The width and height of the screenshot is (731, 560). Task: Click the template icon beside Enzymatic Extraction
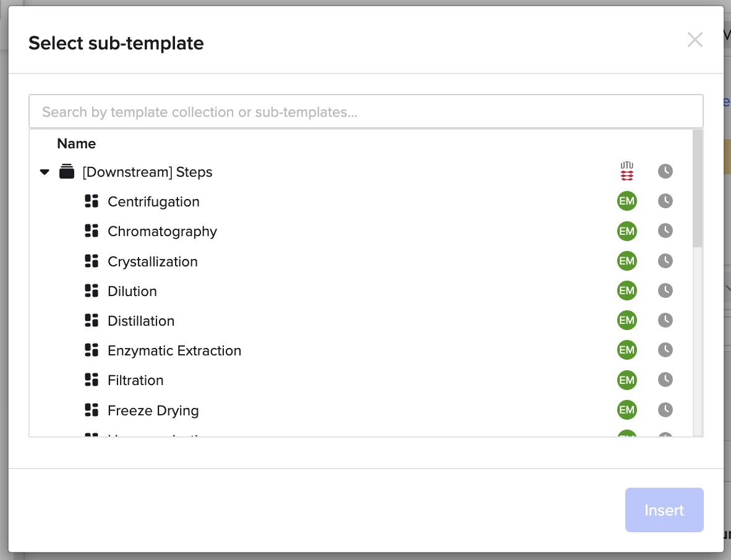(92, 350)
